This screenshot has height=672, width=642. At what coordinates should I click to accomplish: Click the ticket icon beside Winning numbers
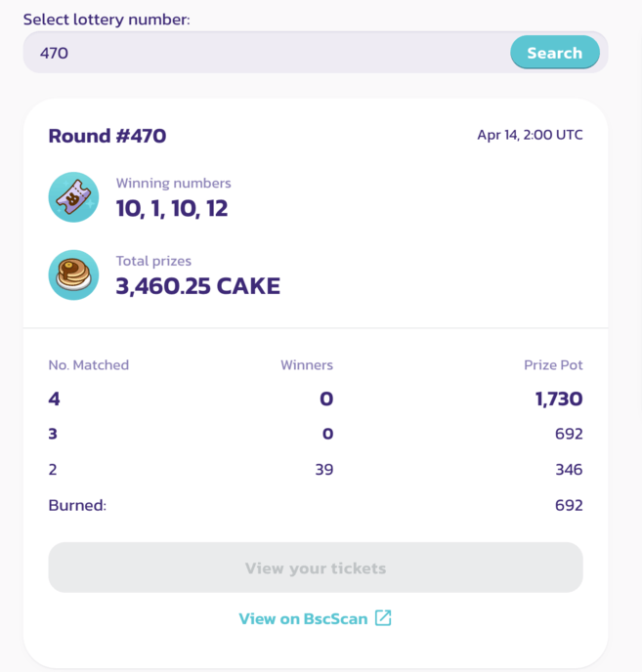73,197
